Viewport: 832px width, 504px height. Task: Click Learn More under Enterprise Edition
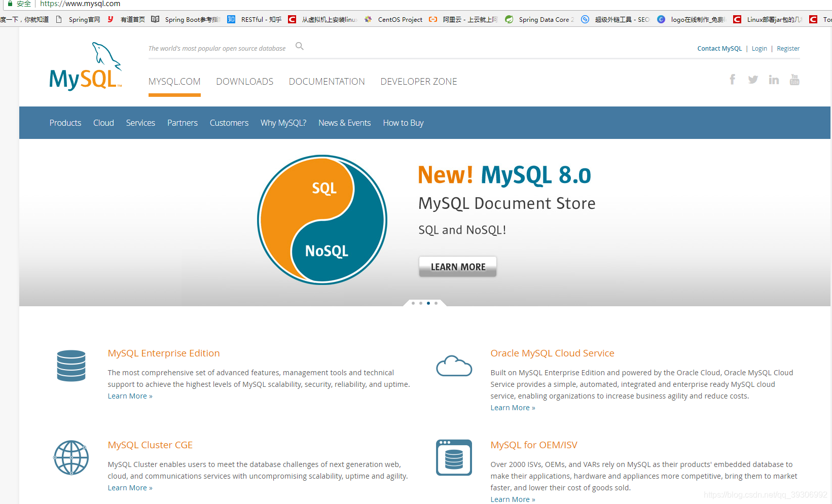130,396
